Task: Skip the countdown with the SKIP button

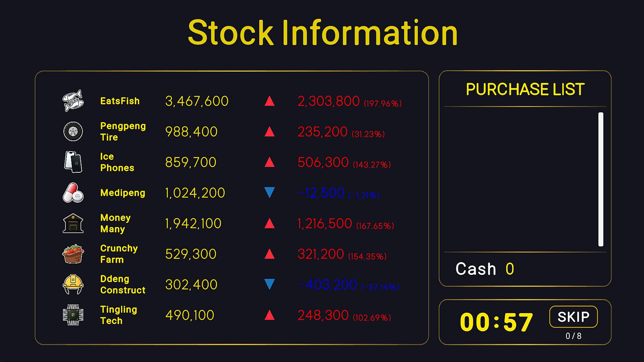Action: (x=574, y=317)
